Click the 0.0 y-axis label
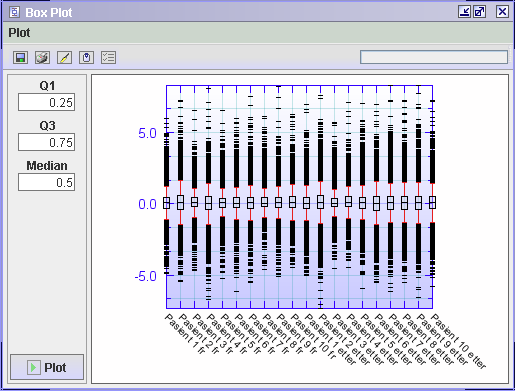The image size is (515, 391). 147,204
